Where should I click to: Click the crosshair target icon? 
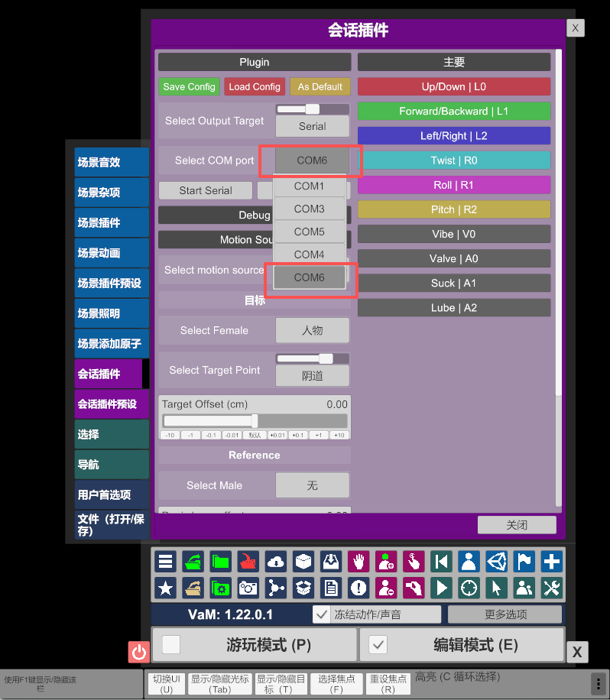(469, 588)
